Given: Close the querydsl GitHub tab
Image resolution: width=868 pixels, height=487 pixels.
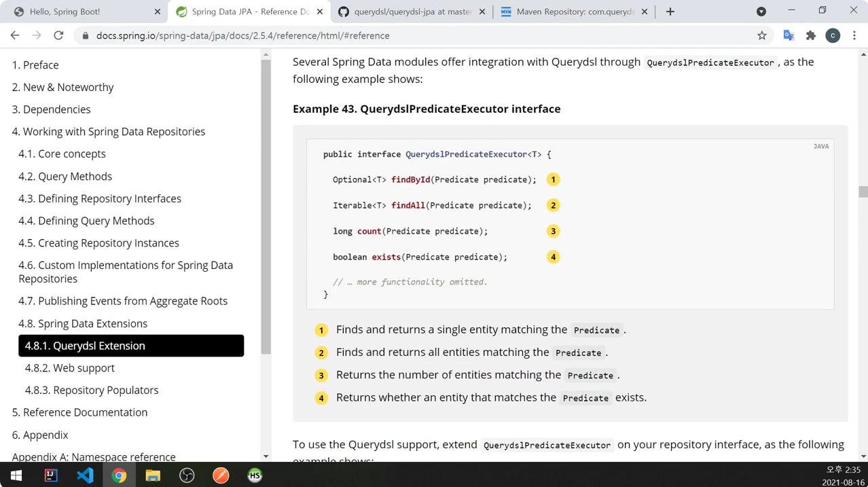Looking at the screenshot, I should (x=482, y=12).
